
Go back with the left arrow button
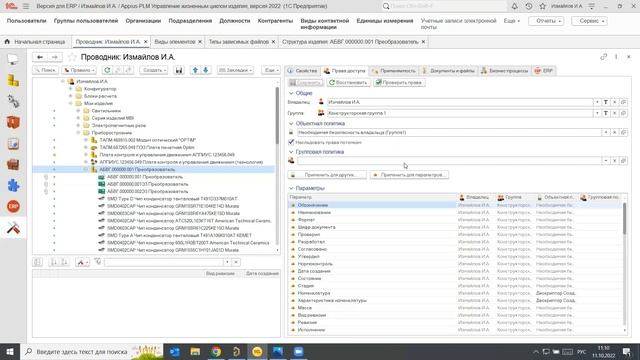(40, 57)
